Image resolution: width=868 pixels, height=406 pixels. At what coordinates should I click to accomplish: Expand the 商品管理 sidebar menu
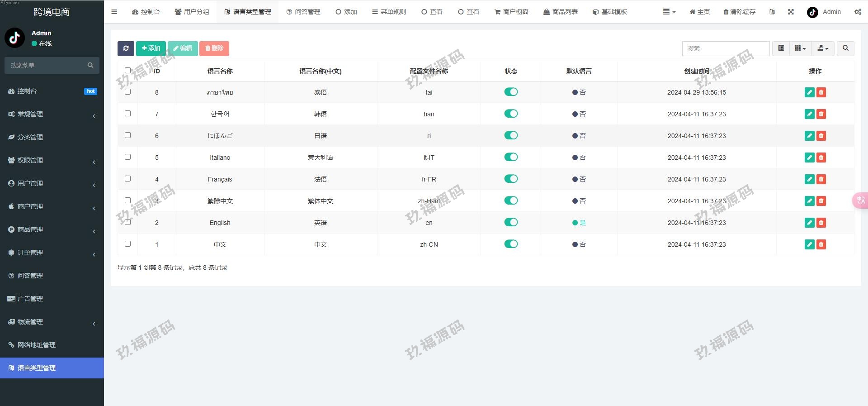click(x=52, y=229)
